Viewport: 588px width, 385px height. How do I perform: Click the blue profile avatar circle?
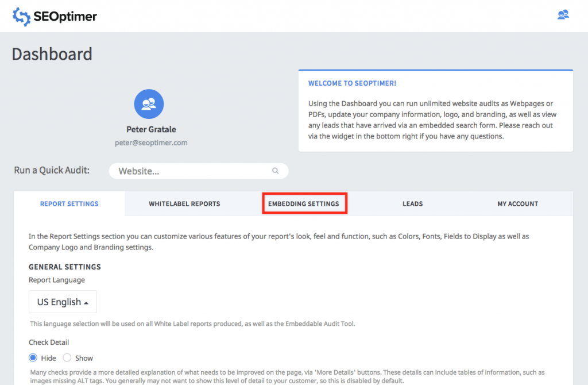click(x=149, y=104)
